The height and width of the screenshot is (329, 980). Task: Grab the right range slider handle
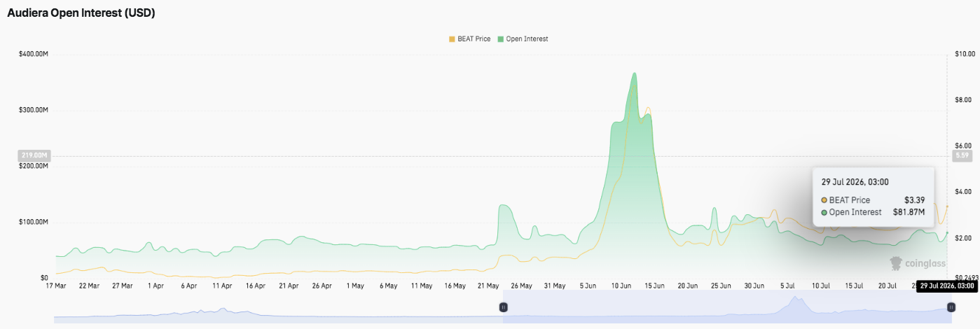pos(951,307)
